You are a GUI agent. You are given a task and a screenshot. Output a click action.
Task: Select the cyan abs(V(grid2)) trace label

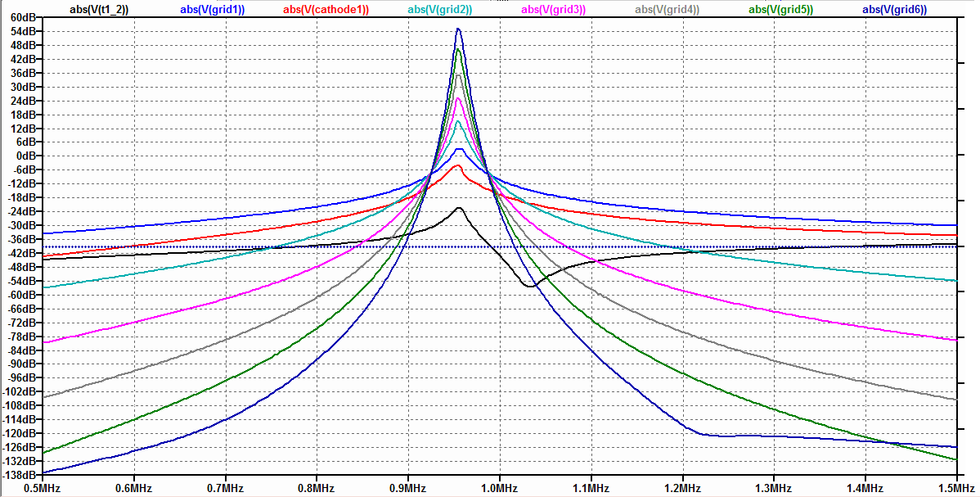coord(439,9)
